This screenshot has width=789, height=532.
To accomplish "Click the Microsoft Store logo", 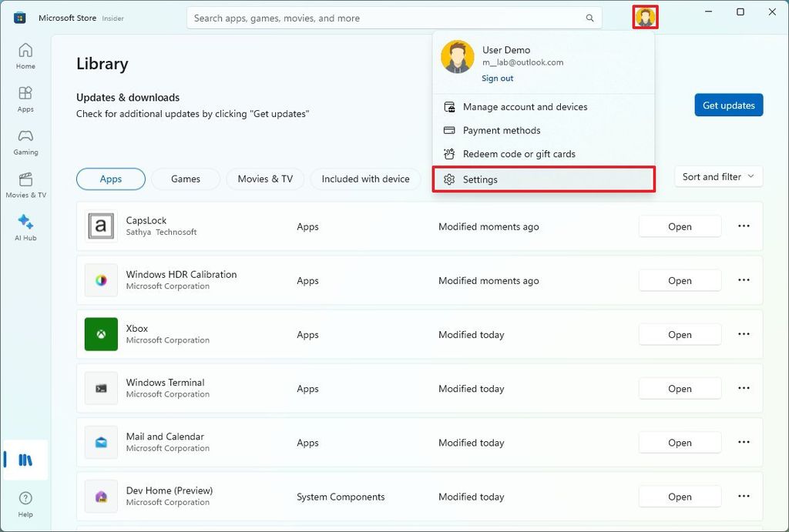I will point(18,17).
